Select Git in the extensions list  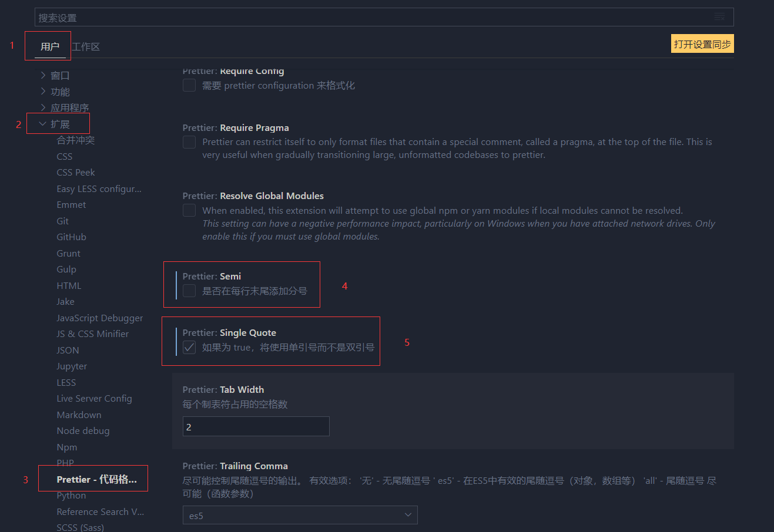63,221
